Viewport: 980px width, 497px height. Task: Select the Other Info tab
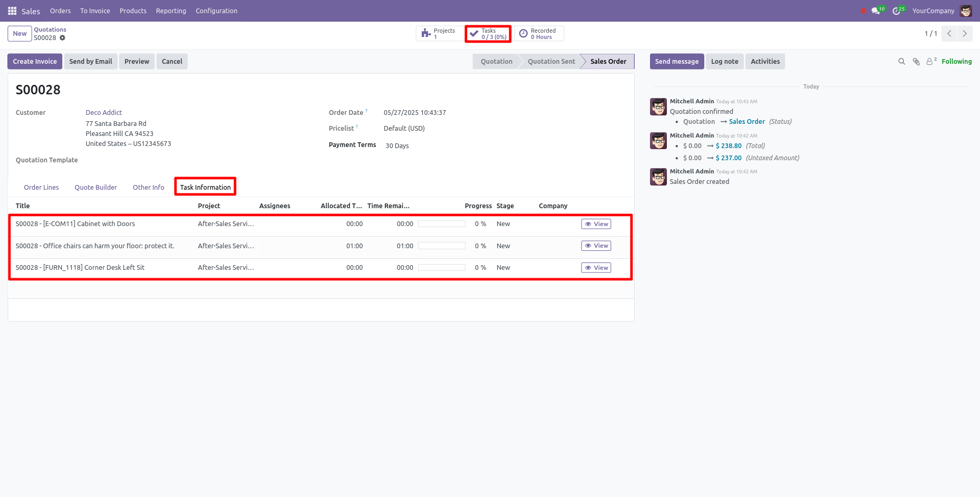tap(148, 188)
